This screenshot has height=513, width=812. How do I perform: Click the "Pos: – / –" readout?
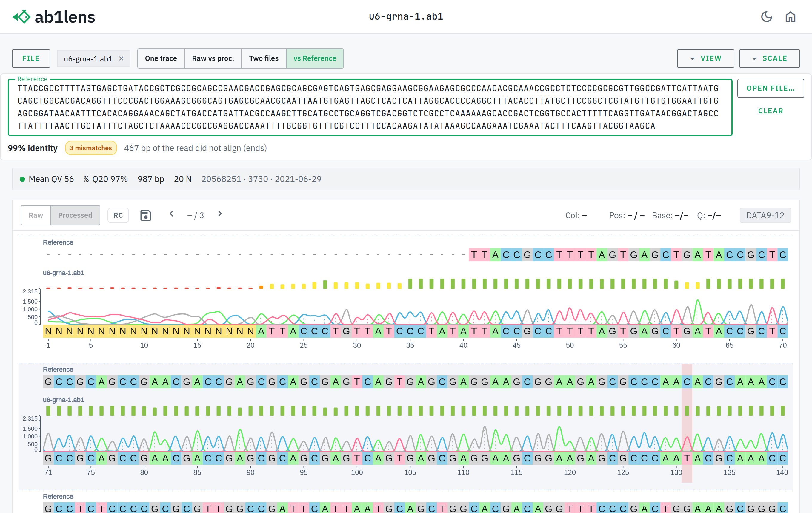click(x=627, y=215)
